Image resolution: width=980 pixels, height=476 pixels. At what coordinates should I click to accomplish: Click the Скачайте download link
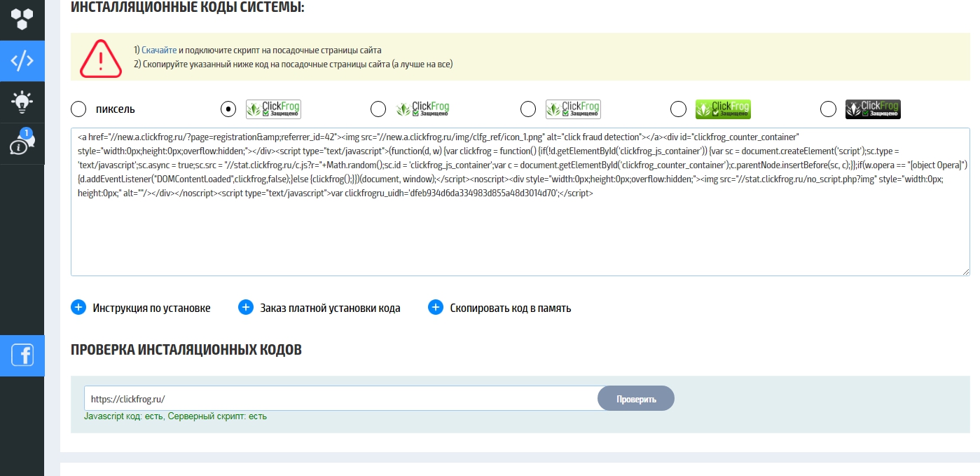(159, 50)
